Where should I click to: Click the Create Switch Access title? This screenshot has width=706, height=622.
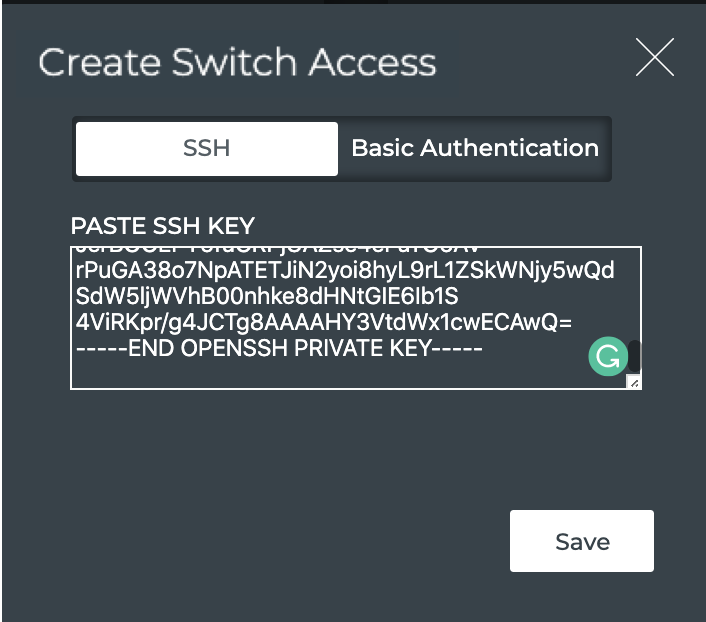237,62
